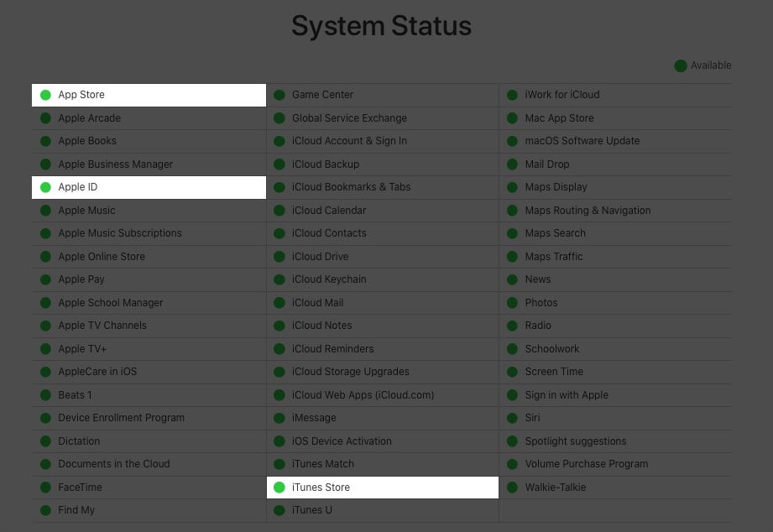Click the Schoolwork text

coord(552,349)
